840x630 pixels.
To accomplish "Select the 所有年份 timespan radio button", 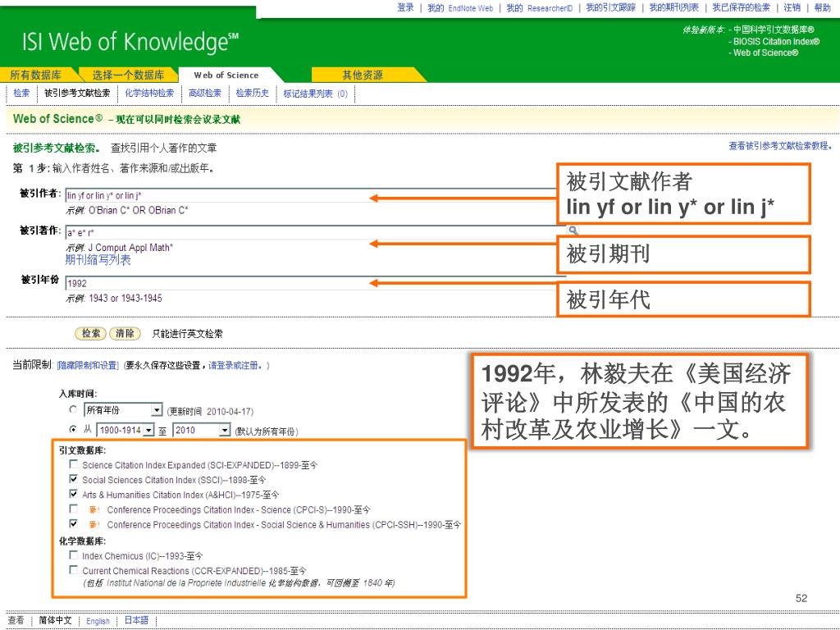I will [73, 410].
